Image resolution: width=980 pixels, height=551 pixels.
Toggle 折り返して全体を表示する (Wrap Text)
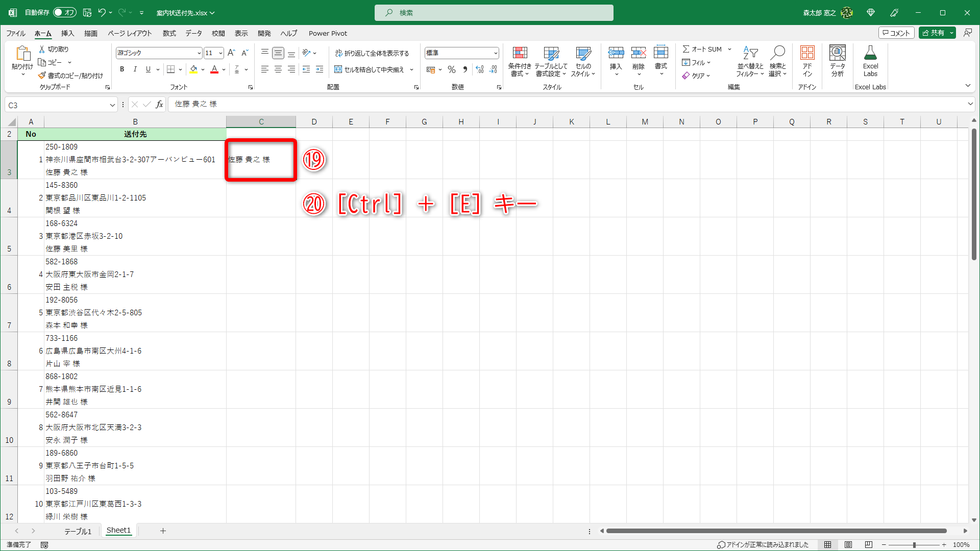point(373,53)
